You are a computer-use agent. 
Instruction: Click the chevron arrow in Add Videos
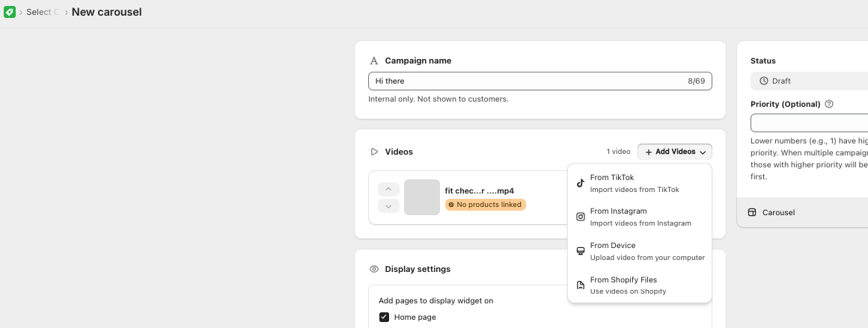(x=703, y=152)
